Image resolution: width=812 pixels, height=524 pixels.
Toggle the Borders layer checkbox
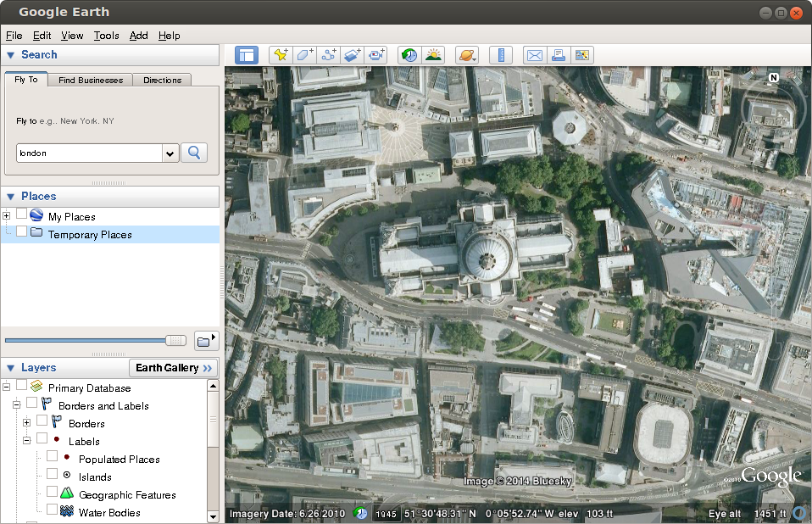[42, 421]
